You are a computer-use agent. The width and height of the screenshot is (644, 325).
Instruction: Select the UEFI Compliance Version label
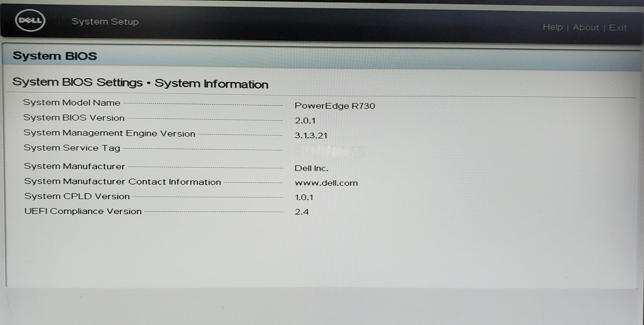click(x=83, y=211)
